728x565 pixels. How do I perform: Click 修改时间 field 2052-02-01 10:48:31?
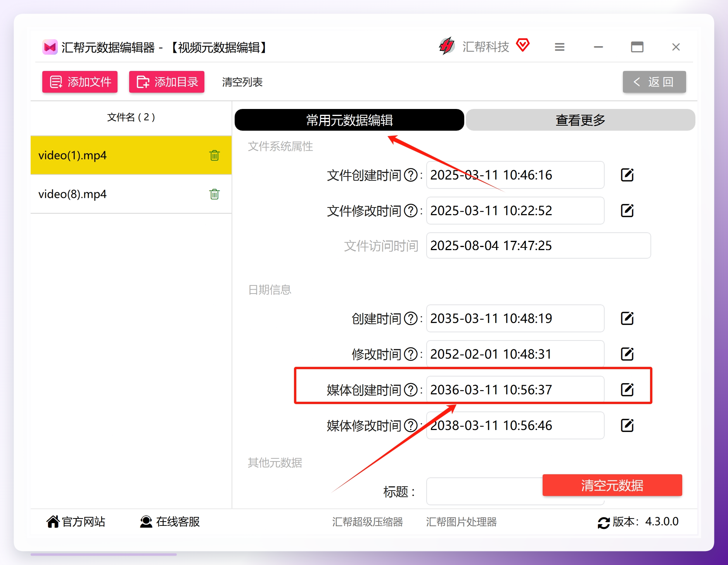tap(515, 354)
